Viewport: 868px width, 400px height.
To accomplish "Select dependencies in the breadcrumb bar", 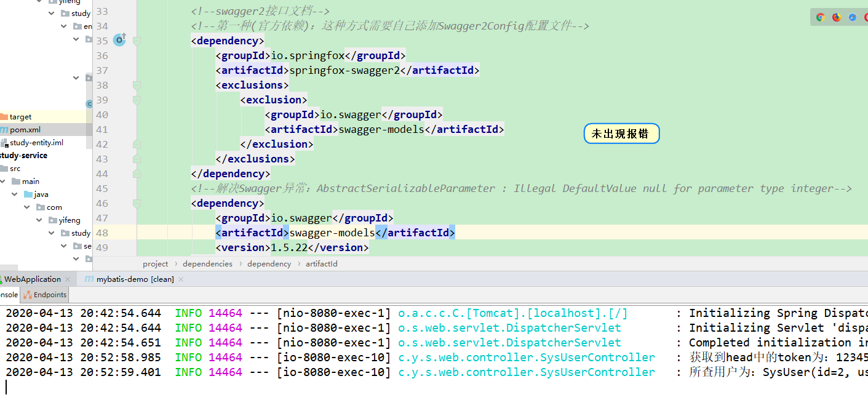I will coord(207,263).
